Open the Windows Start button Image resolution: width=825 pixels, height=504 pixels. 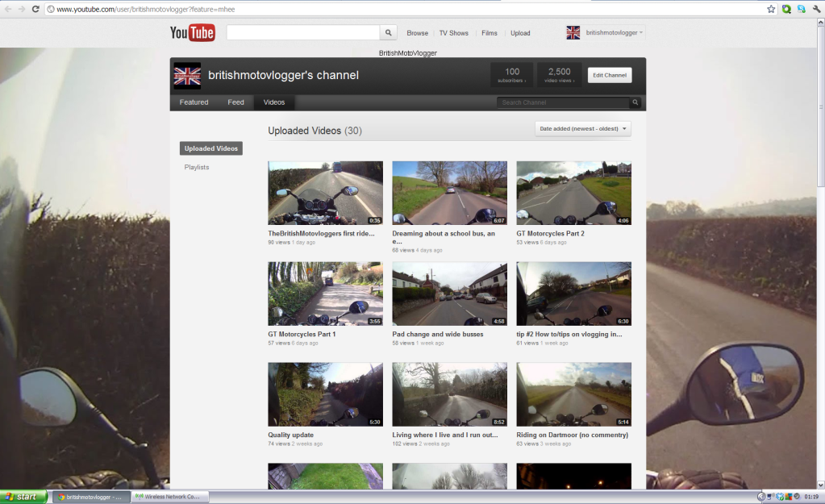click(24, 497)
